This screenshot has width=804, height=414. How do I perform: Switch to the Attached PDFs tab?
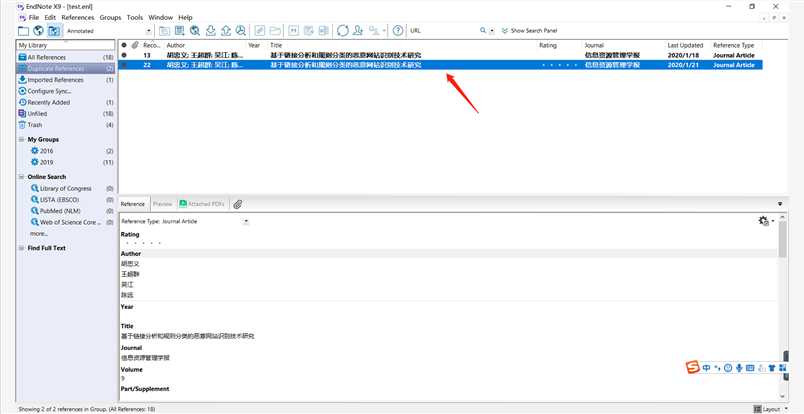(x=202, y=204)
